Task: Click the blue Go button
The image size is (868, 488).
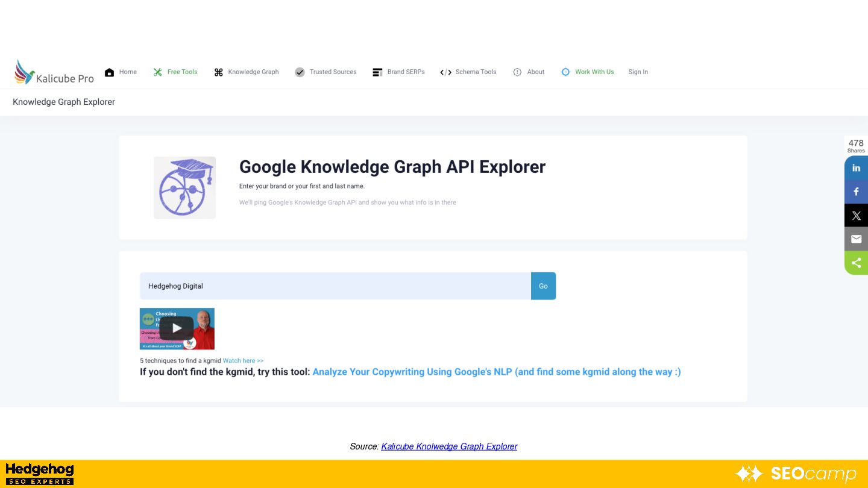Action: coord(543,286)
